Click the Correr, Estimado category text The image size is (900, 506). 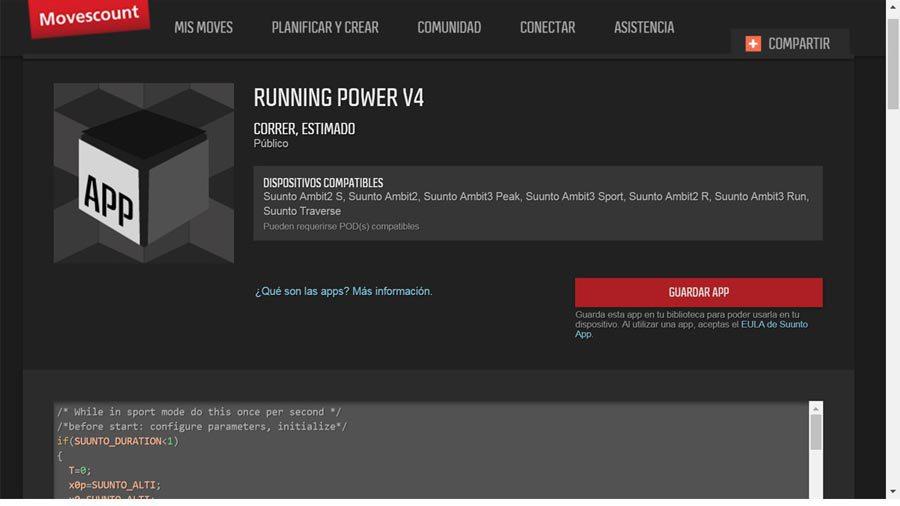[304, 129]
